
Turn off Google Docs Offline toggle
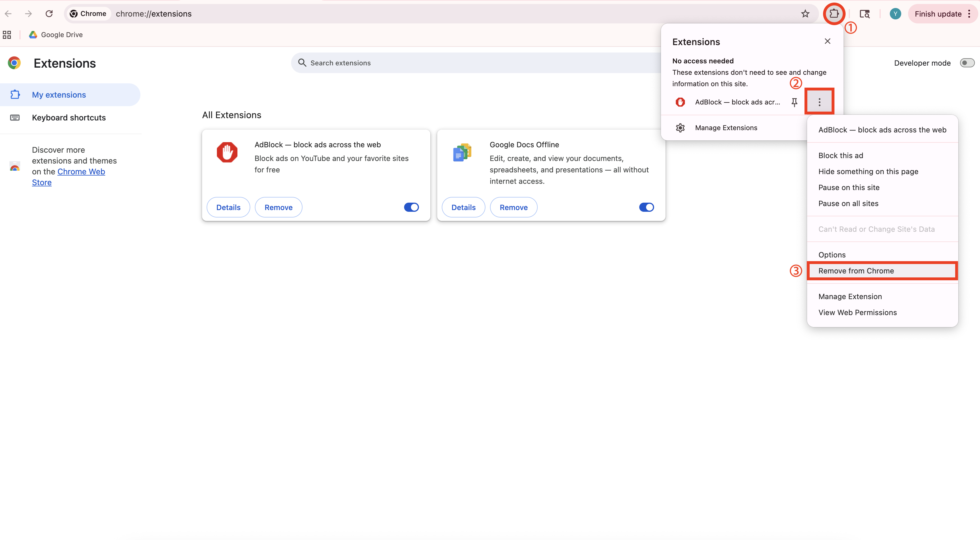pyautogui.click(x=646, y=207)
